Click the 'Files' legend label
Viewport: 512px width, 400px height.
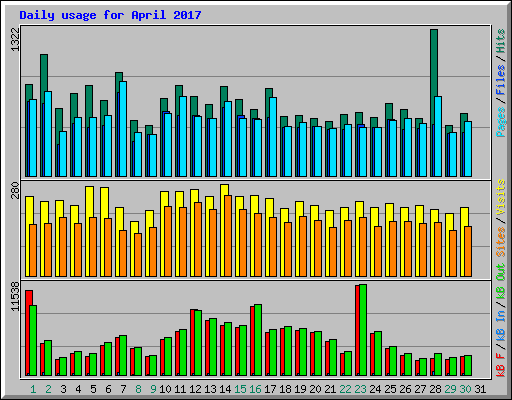(501, 80)
